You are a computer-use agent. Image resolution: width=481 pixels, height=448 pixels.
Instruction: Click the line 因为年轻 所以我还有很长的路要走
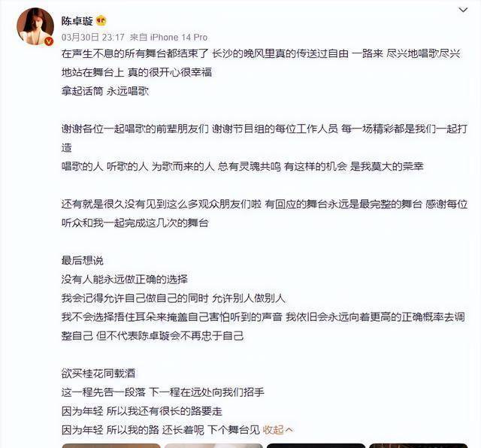(142, 411)
